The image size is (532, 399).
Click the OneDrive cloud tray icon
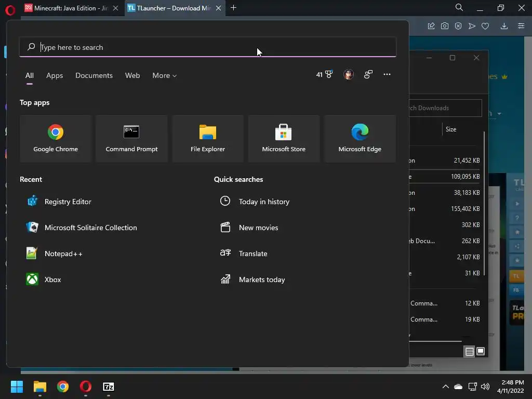click(458, 387)
